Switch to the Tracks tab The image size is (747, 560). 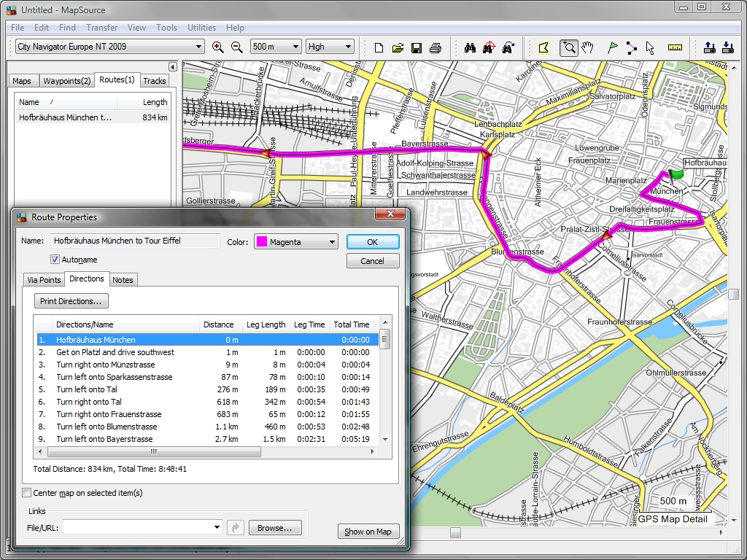click(x=155, y=81)
